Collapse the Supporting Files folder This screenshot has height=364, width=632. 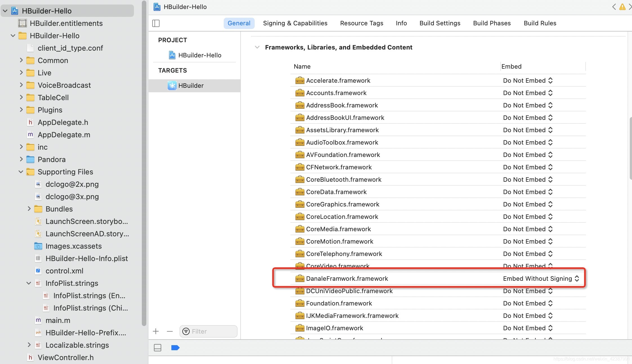21,172
